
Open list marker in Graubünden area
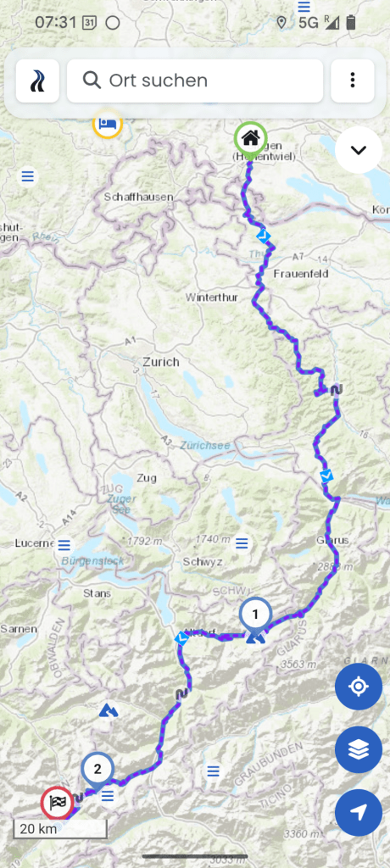(x=213, y=771)
